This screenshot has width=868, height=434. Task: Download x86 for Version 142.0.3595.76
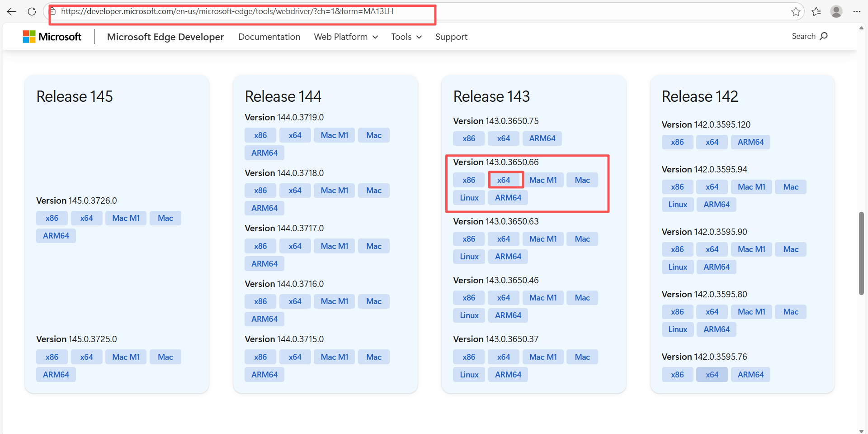(x=677, y=375)
